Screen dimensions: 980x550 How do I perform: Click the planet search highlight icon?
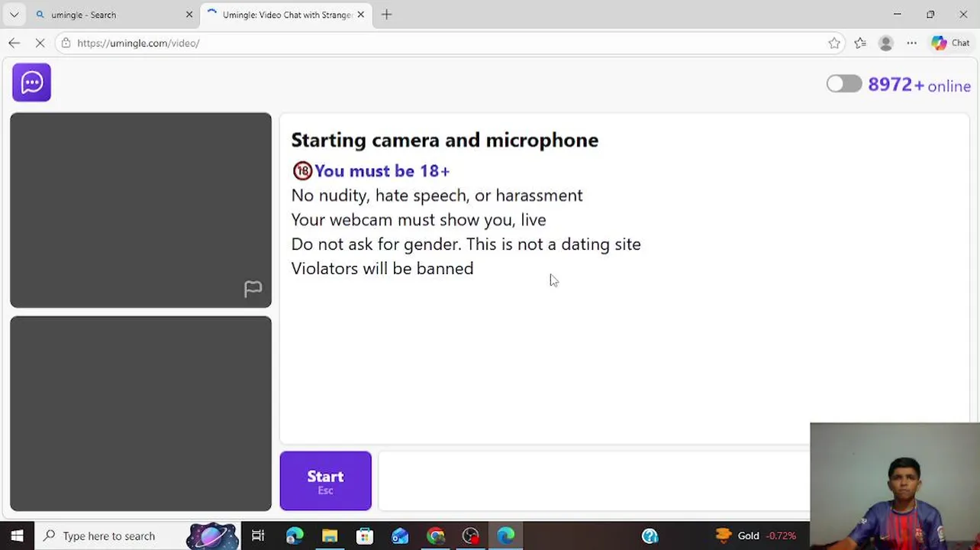coord(212,536)
